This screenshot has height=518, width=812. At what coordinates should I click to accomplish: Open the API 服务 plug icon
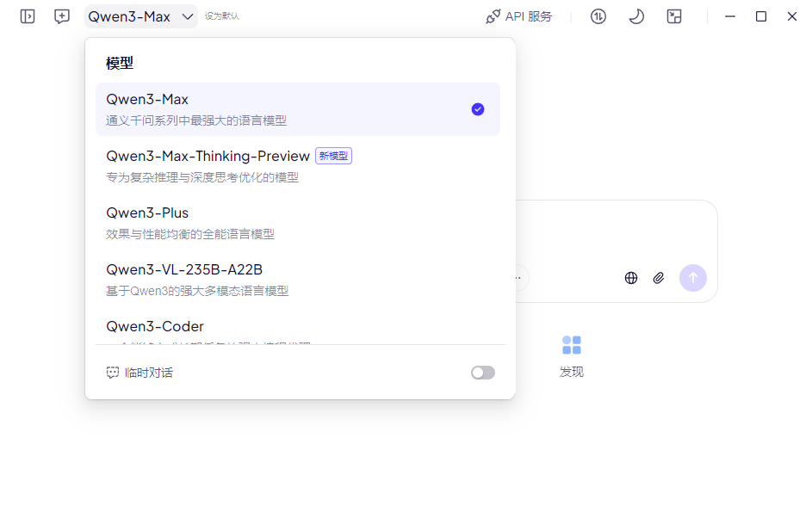click(493, 16)
